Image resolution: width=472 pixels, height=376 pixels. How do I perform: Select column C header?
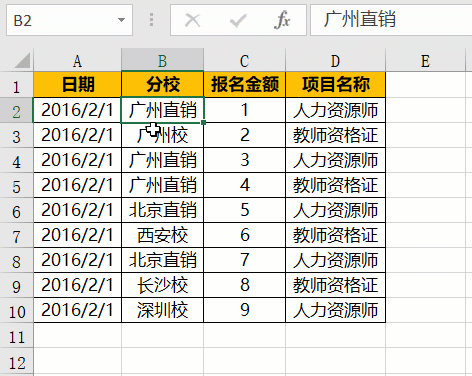(244, 61)
